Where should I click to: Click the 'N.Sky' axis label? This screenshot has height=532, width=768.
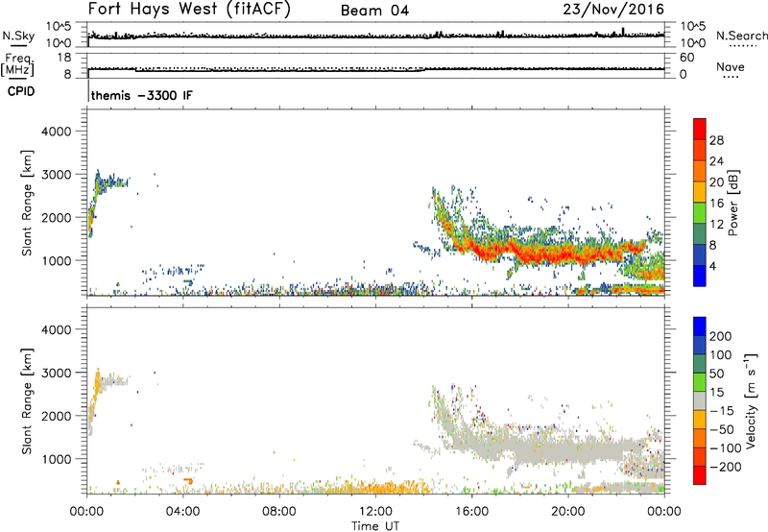click(18, 36)
